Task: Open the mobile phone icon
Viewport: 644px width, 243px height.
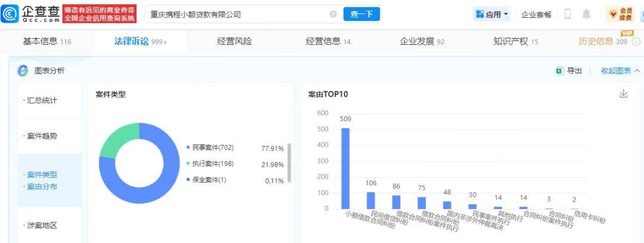Action: pos(568,14)
